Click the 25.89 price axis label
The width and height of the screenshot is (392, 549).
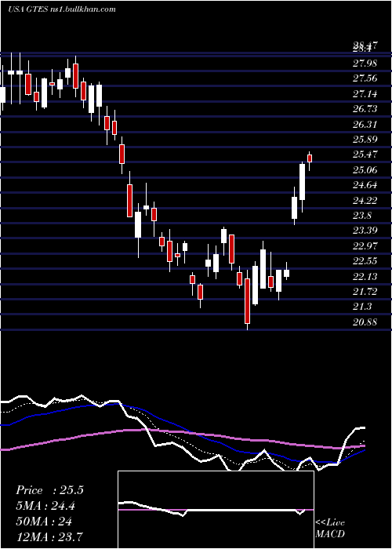365,140
